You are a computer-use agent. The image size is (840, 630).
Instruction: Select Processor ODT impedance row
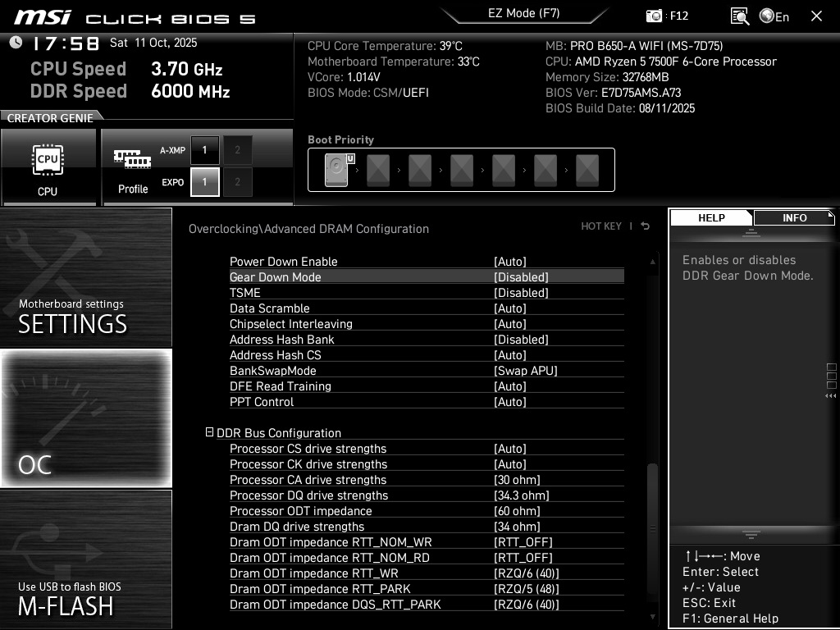427,510
